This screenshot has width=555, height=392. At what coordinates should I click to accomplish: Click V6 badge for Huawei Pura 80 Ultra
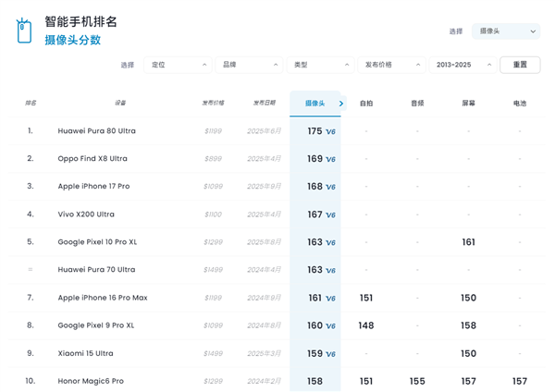(x=330, y=132)
